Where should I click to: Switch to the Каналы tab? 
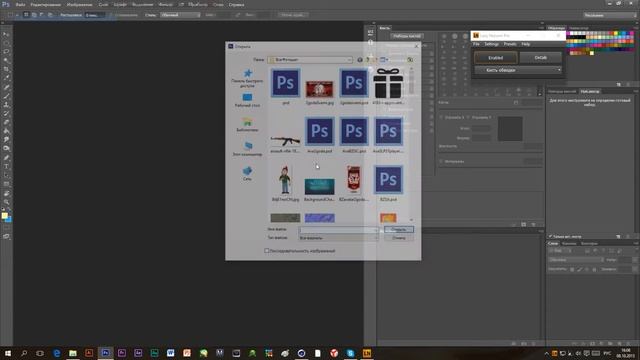tap(569, 243)
